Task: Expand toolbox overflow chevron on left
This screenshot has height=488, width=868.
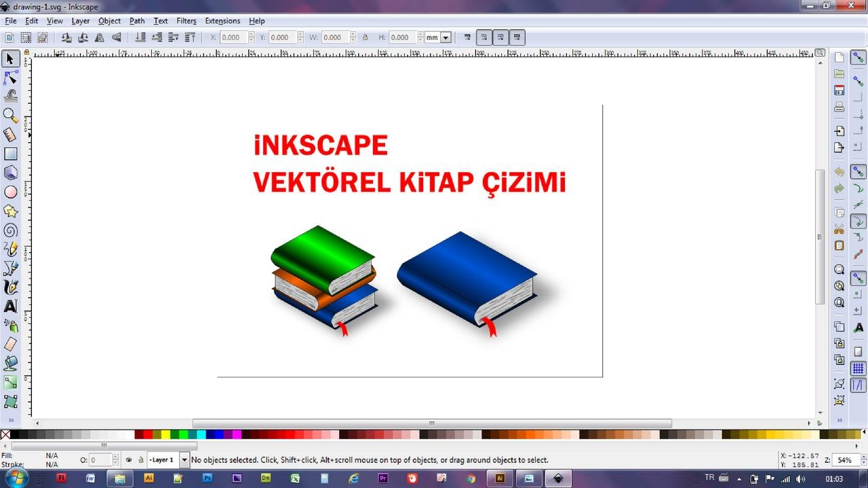Action: (x=10, y=420)
